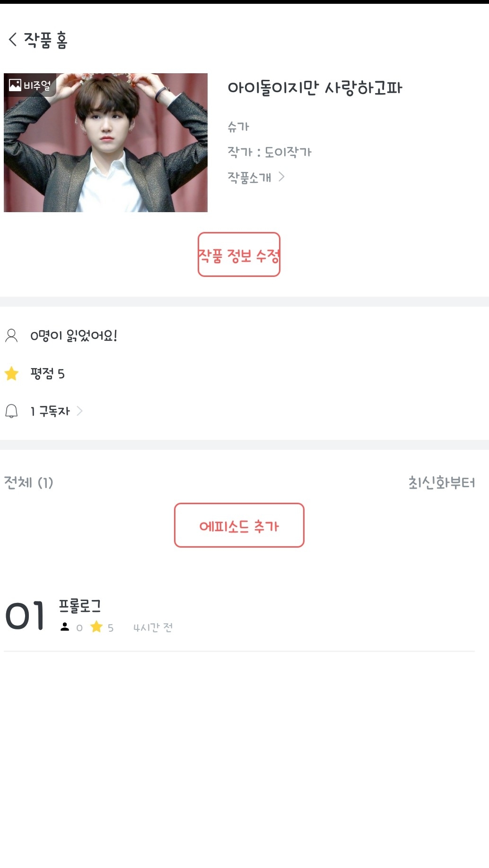
Task: Open the 작품 홈 header title
Action: pos(46,40)
